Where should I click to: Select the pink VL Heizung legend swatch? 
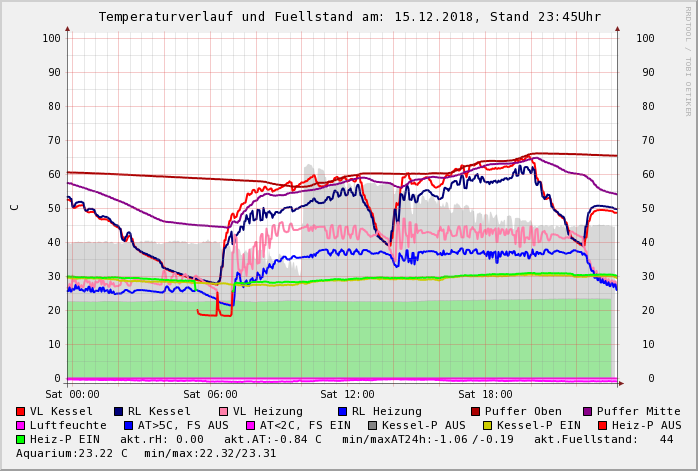coord(224,411)
